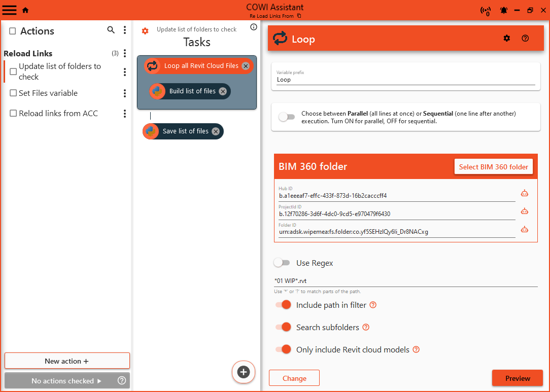Search actions with magnifier icon

(111, 30)
